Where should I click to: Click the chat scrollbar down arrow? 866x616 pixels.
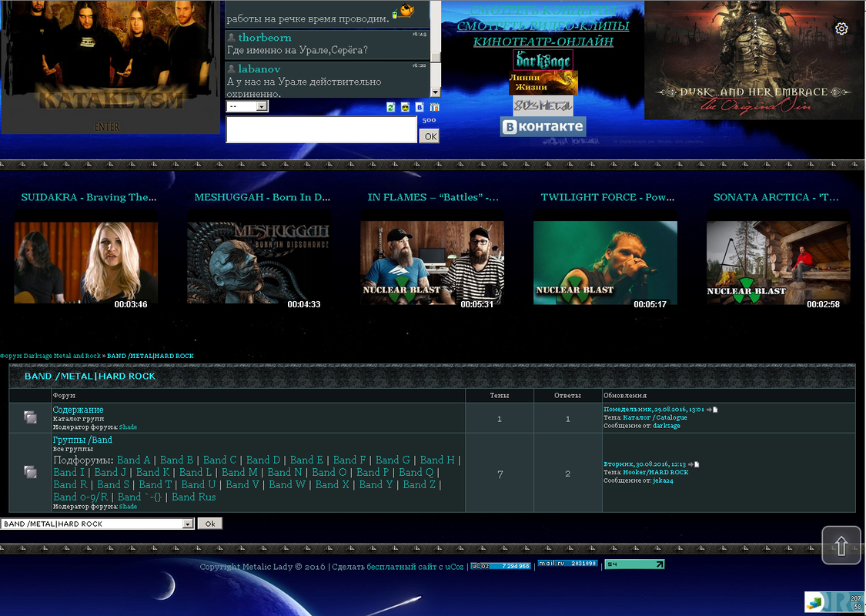[435, 93]
